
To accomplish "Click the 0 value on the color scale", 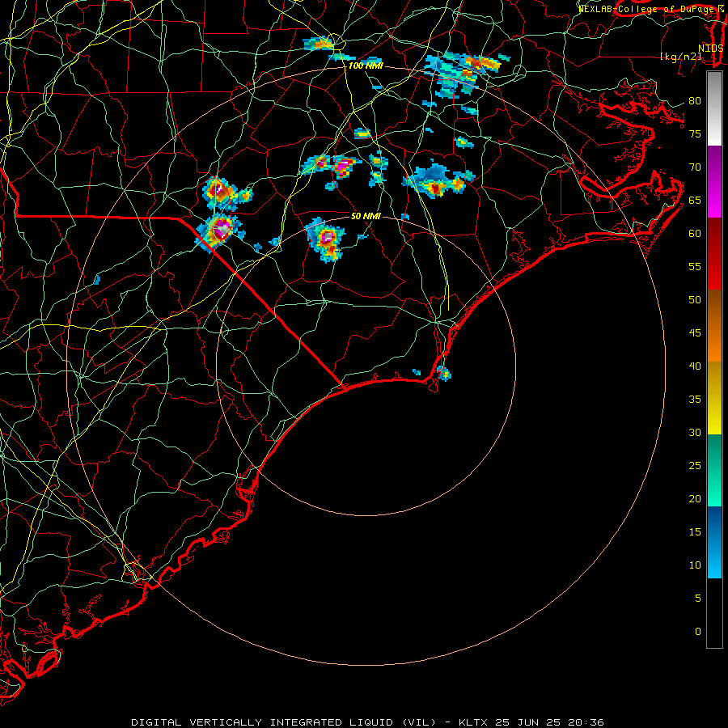I will click(698, 632).
